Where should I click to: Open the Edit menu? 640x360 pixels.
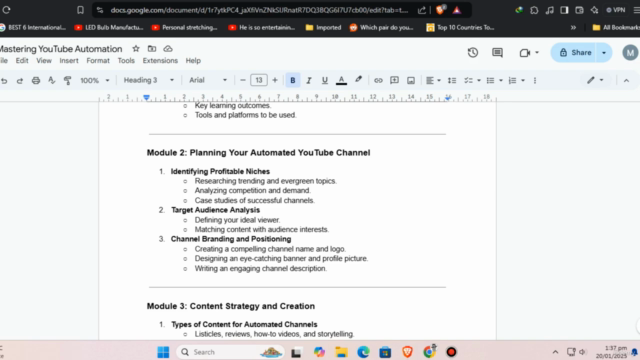click(x=22, y=60)
